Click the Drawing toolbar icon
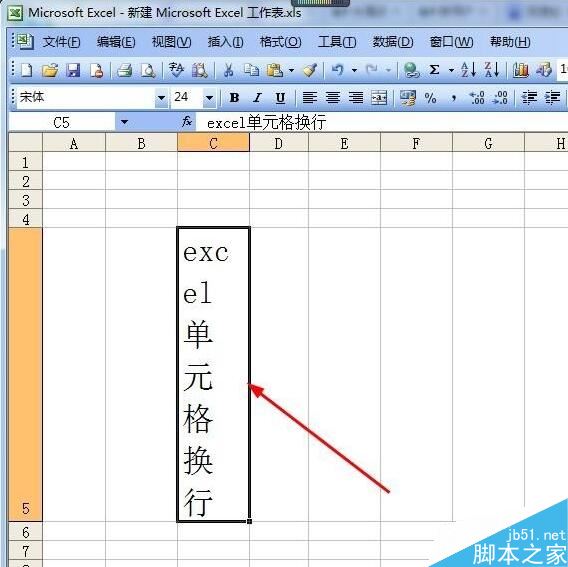This screenshot has width=568, height=567. 544,70
